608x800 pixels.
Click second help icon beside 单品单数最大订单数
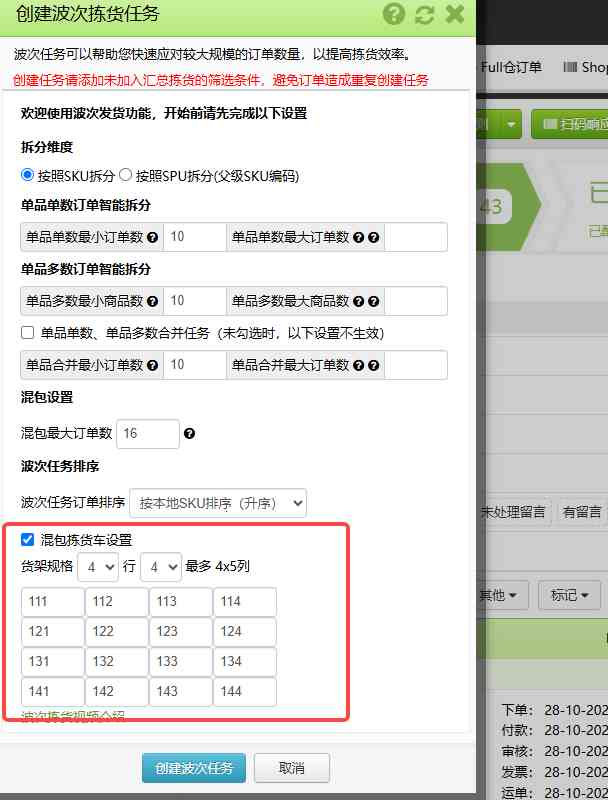click(374, 237)
